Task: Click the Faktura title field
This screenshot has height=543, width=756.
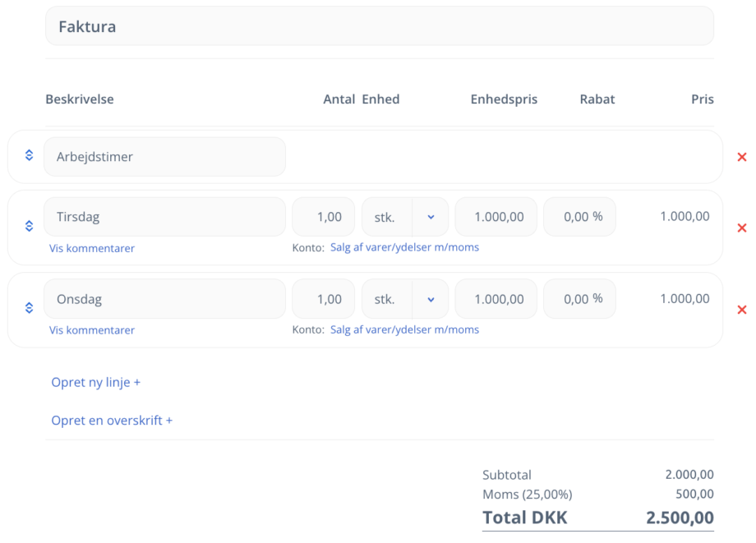Action: tap(379, 26)
